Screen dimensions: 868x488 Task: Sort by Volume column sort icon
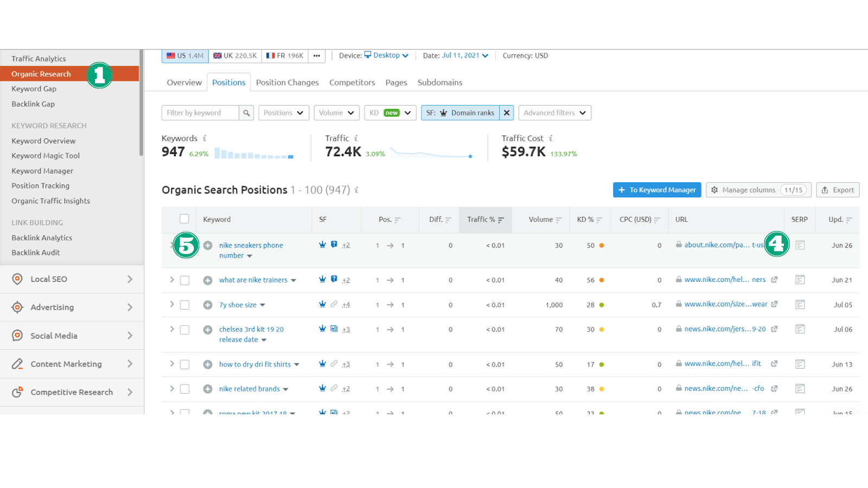click(x=559, y=220)
